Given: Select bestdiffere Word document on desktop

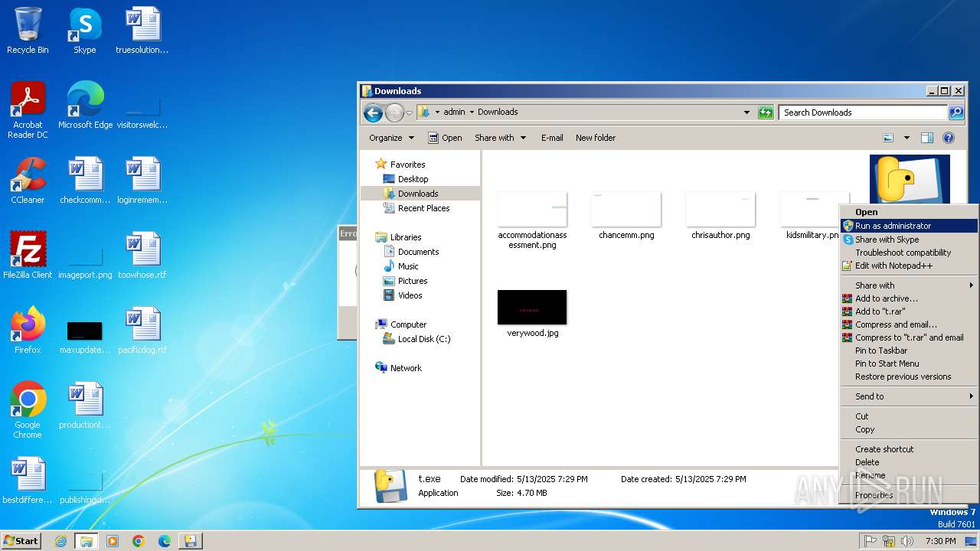Looking at the screenshot, I should (x=28, y=481).
